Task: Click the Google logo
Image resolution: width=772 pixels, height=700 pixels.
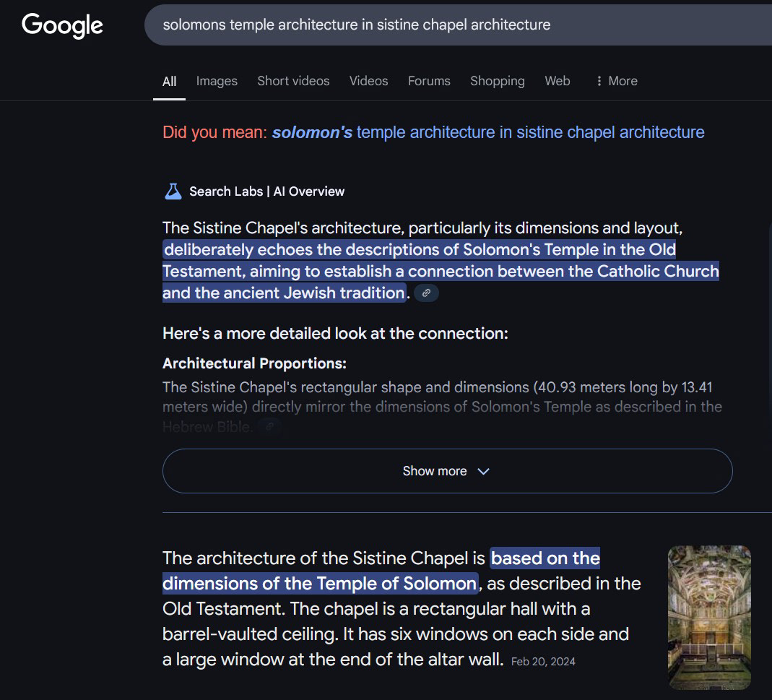Action: pyautogui.click(x=62, y=25)
